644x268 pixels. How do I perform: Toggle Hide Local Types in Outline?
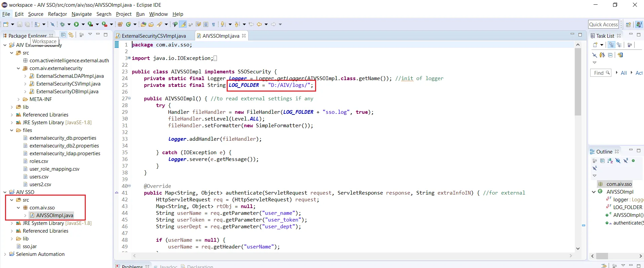[595, 168]
